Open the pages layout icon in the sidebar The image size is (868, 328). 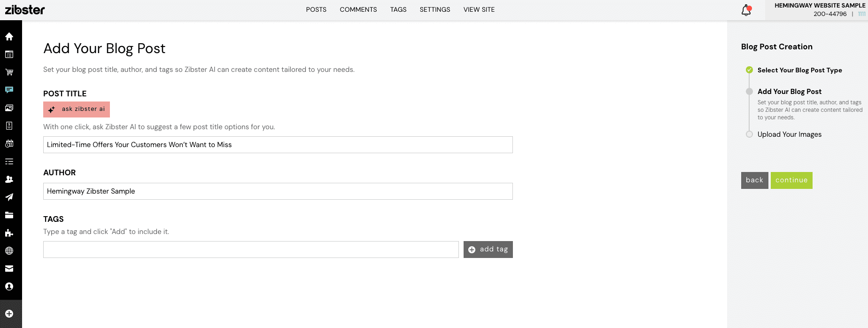[9, 54]
